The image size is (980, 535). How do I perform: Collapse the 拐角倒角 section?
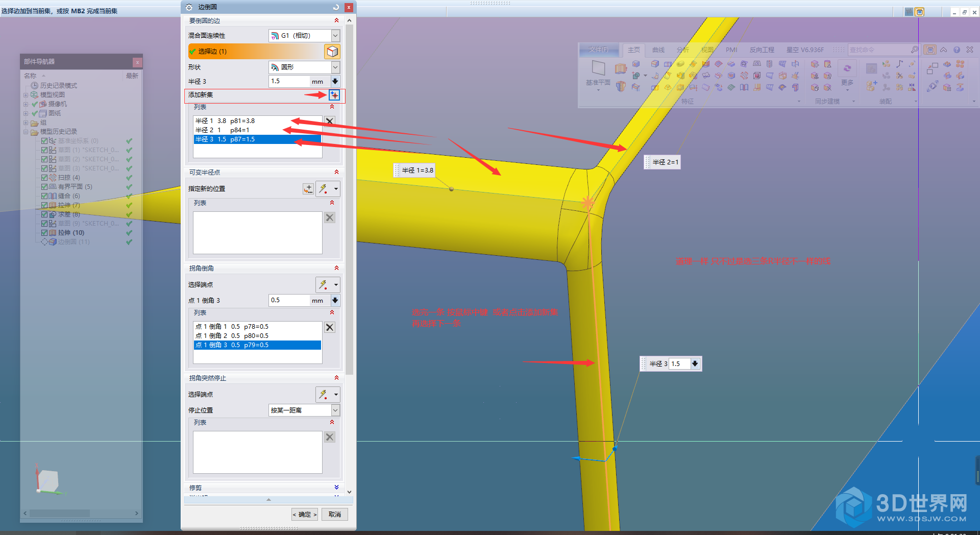coord(336,268)
